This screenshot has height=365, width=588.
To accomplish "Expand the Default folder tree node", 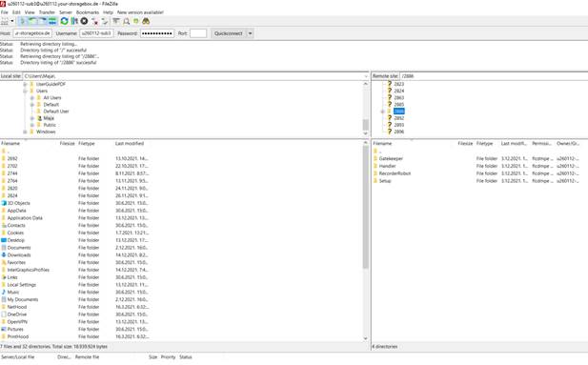I will [x=32, y=105].
